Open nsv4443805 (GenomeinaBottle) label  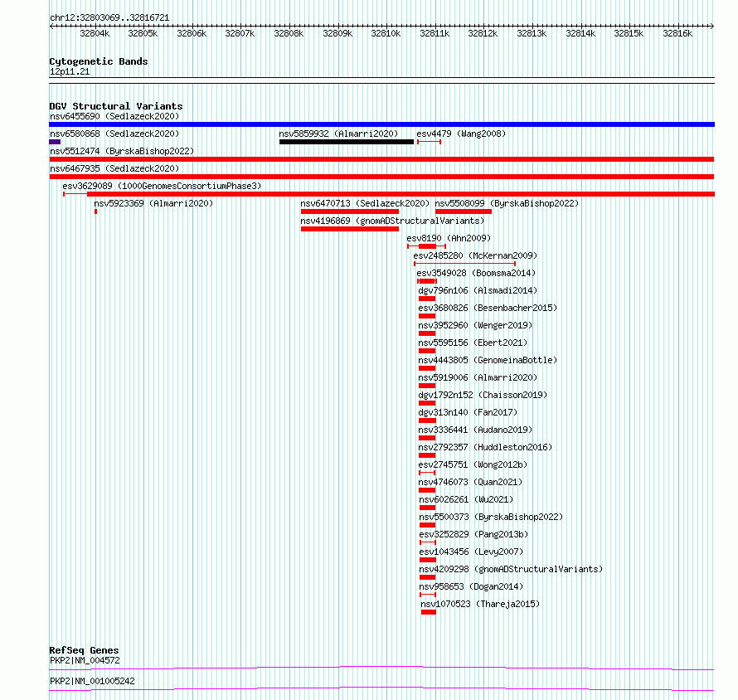(x=488, y=360)
